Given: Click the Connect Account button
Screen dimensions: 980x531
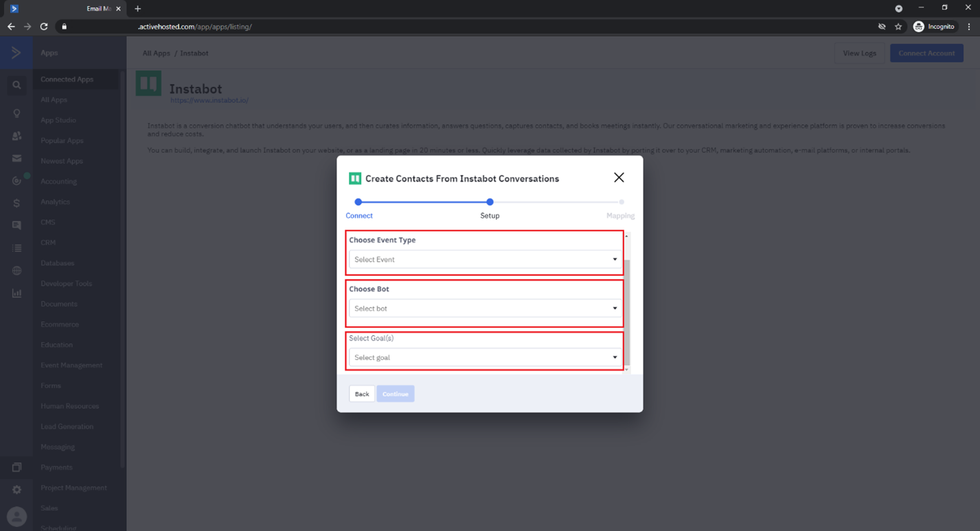Looking at the screenshot, I should tap(927, 53).
